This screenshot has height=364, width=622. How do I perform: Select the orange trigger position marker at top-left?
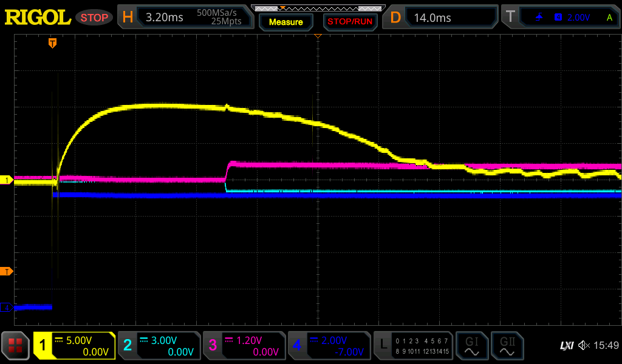coord(53,43)
